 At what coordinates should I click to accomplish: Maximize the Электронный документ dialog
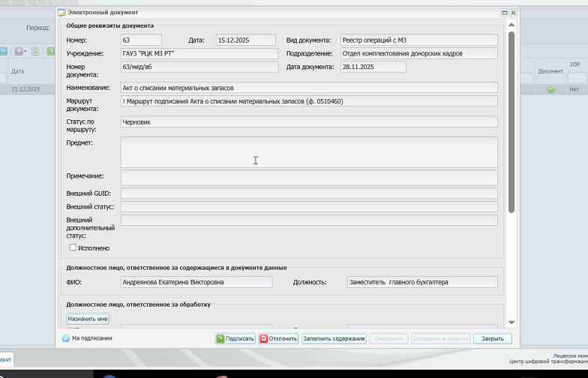pyautogui.click(x=504, y=13)
